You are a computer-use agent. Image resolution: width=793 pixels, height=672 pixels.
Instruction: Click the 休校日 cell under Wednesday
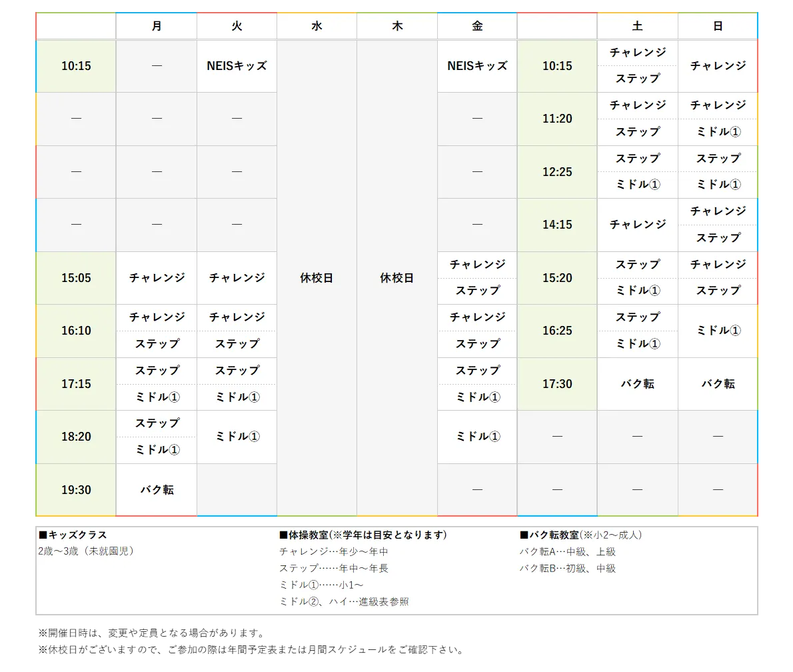[317, 278]
